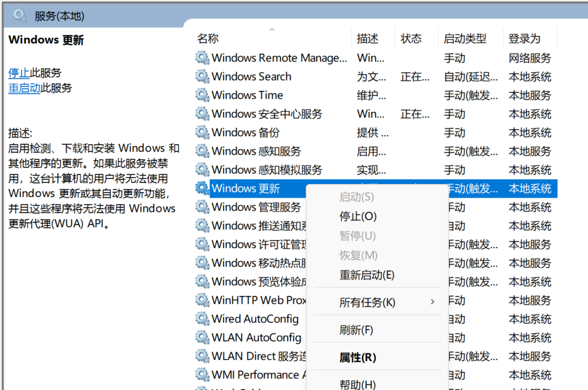The image size is (588, 390).
Task: Select the Windows Search service row
Action: pos(376,76)
